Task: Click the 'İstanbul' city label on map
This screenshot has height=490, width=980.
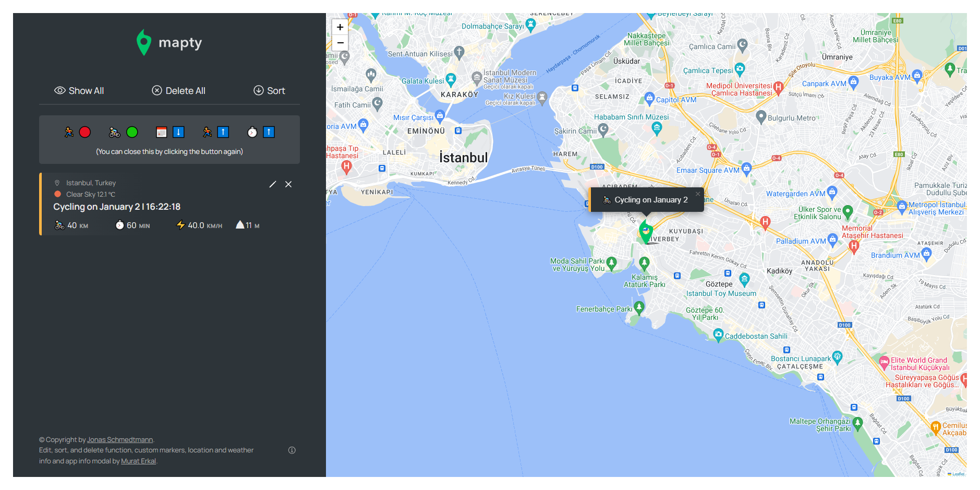Action: [464, 158]
